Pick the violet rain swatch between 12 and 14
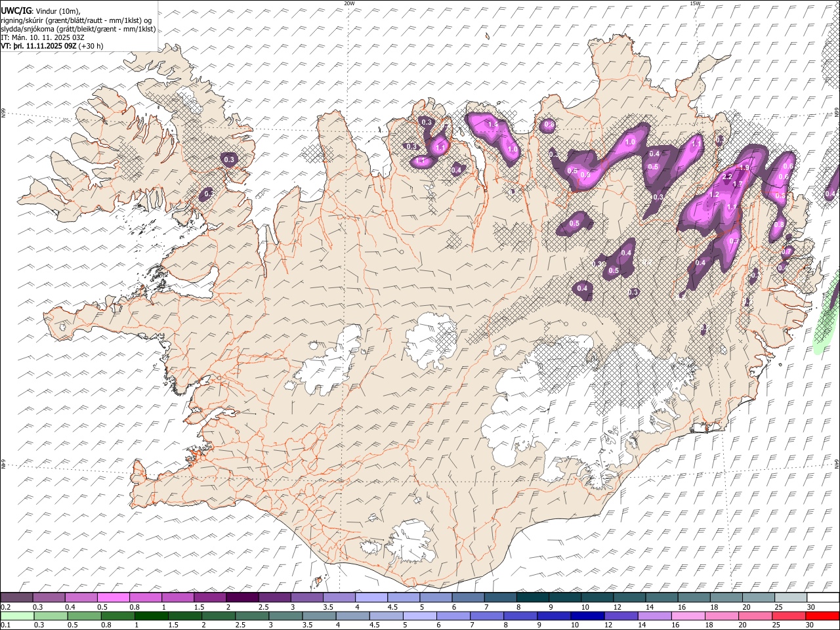This screenshot has width=840, height=630. pyautogui.click(x=620, y=616)
